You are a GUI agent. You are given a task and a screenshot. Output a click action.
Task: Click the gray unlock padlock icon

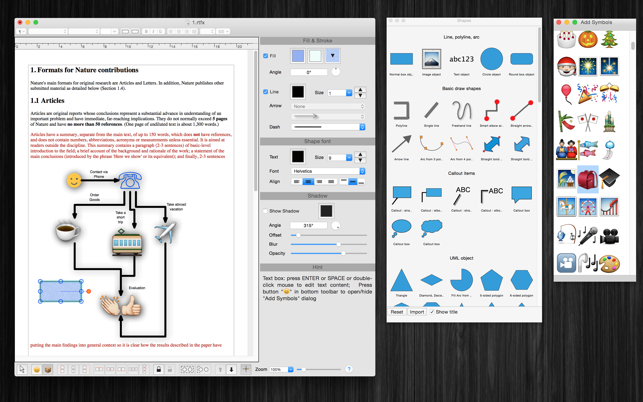tap(170, 369)
